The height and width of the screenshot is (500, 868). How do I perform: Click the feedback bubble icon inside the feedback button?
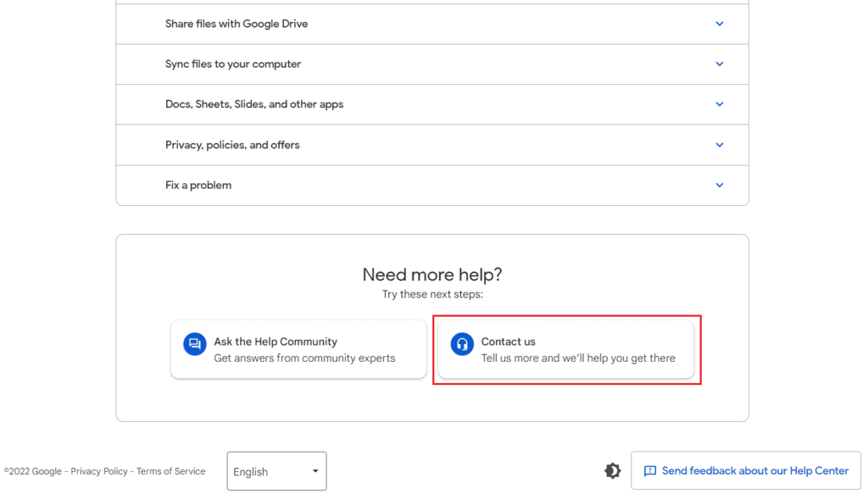[649, 470]
